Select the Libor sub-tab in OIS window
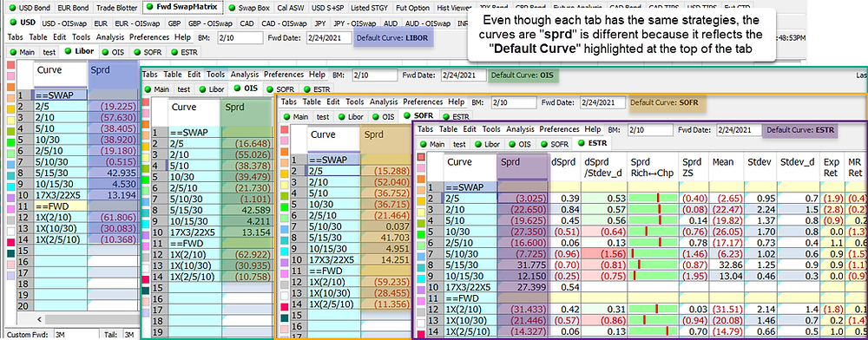The image size is (868, 340). 212,88
